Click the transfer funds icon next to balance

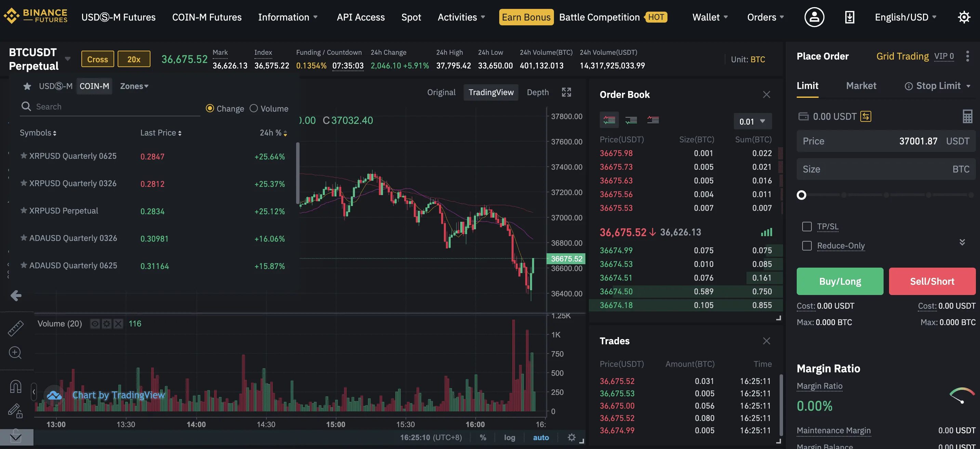pos(865,117)
